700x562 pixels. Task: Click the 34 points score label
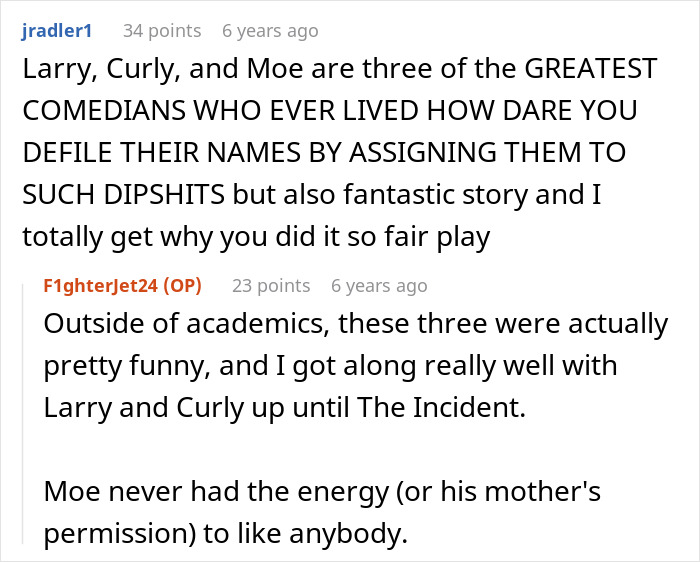(162, 31)
